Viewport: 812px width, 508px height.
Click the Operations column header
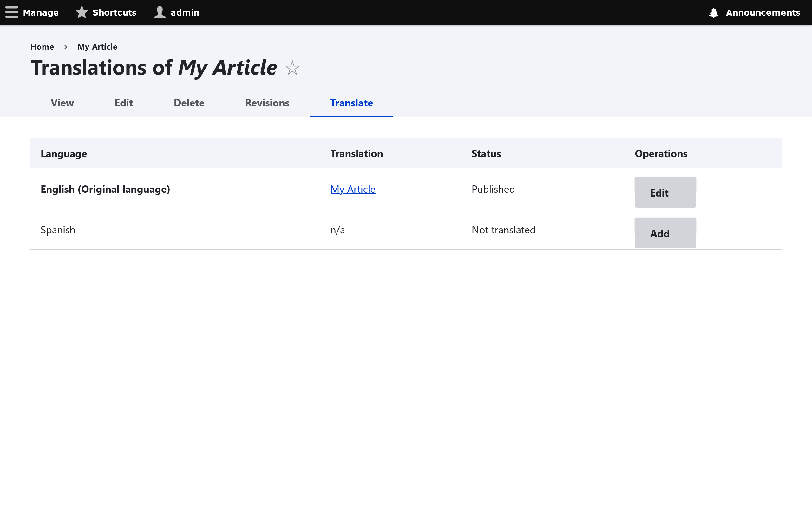(x=661, y=154)
